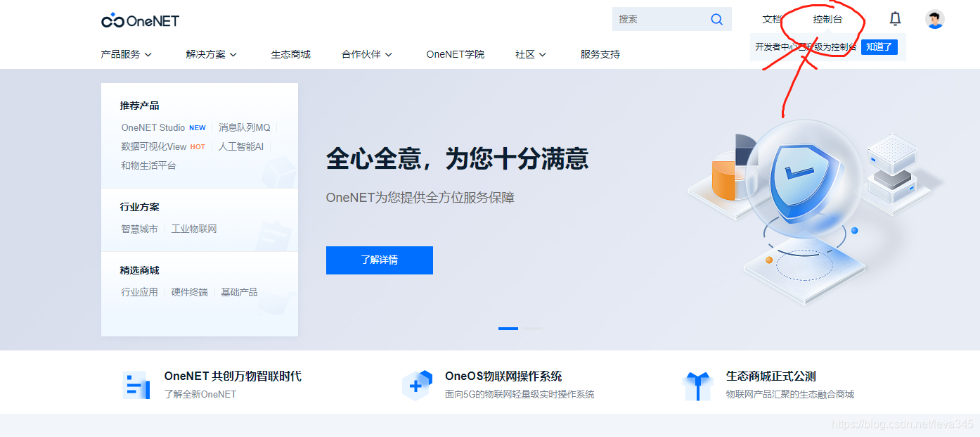The height and width of the screenshot is (437, 980).
Task: Open 智慧城市 industry solution link
Action: click(x=139, y=229)
